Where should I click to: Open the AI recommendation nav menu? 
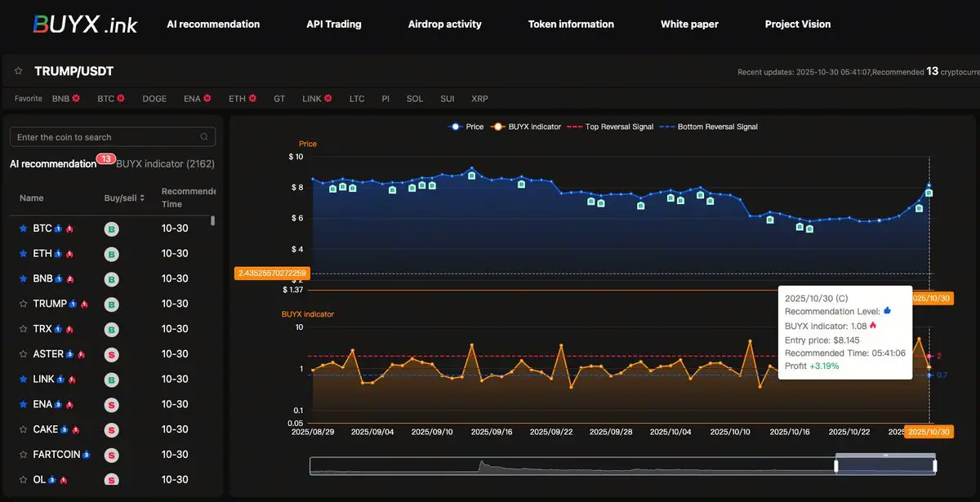[x=213, y=24]
